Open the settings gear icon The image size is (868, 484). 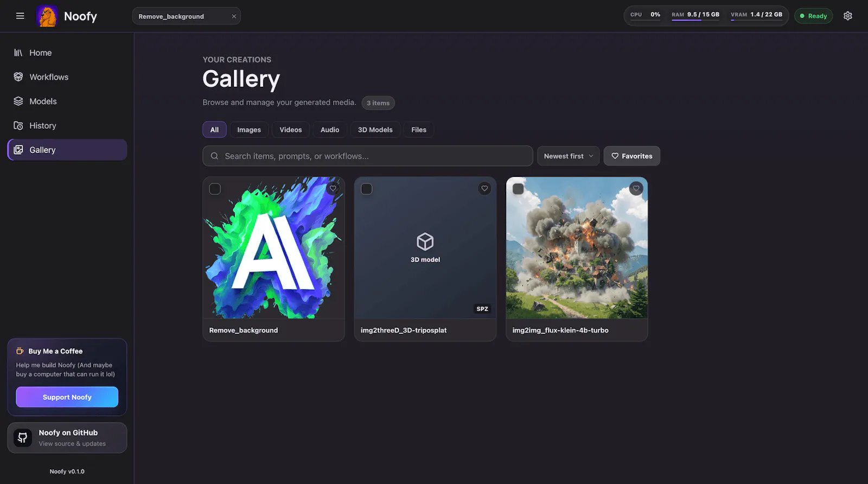(848, 16)
